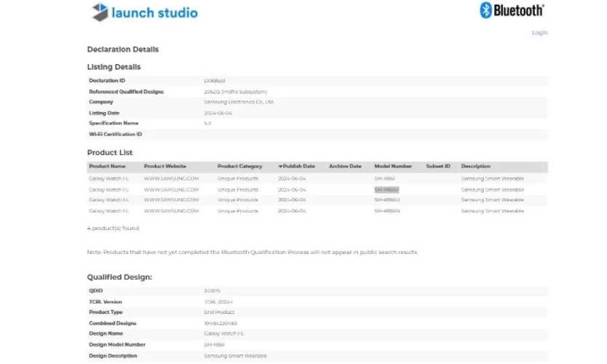
Task: Click the 'Qualified Design:' heading
Action: 119,277
